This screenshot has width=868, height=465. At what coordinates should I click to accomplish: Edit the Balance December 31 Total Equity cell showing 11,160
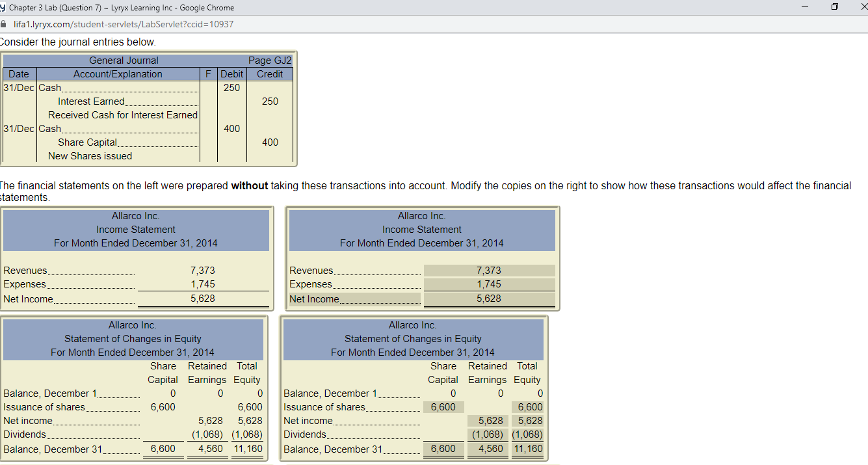point(527,449)
